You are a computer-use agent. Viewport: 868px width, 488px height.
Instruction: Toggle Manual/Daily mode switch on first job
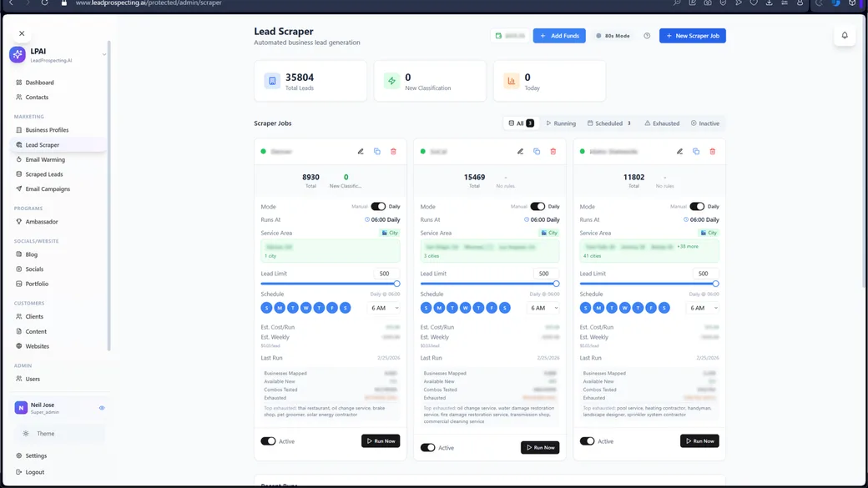click(378, 206)
